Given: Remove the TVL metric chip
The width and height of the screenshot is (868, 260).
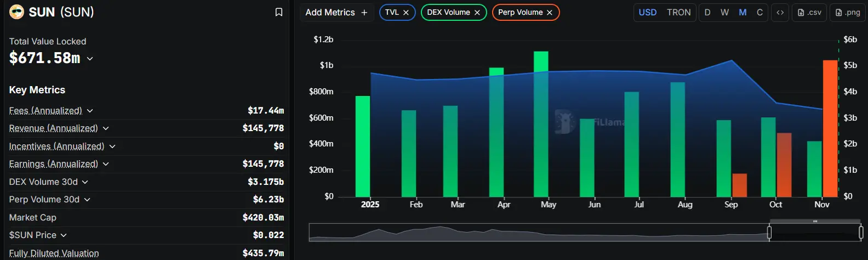Looking at the screenshot, I should 406,13.
